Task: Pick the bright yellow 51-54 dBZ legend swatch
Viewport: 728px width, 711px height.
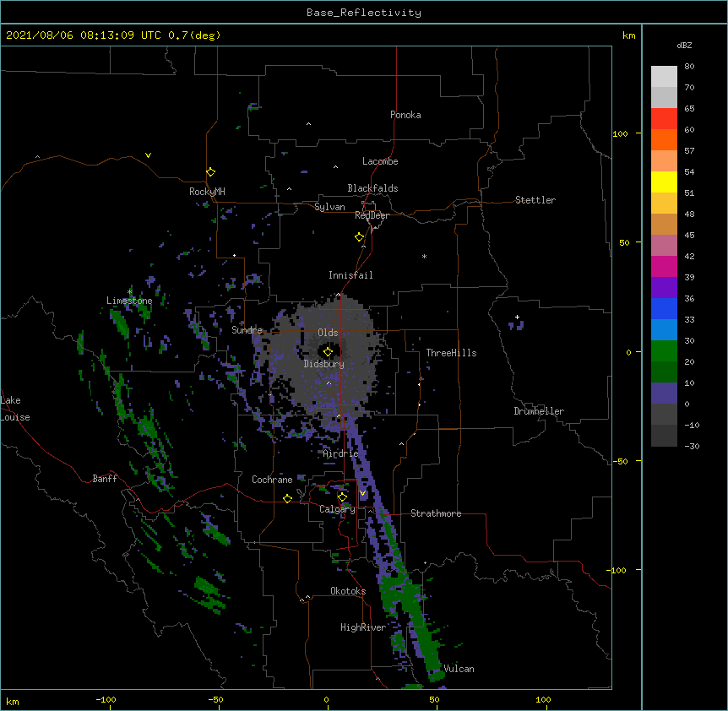Action: [664, 182]
